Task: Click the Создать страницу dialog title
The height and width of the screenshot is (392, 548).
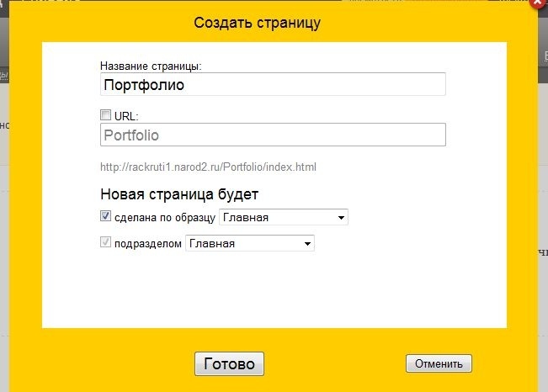Action: click(x=257, y=23)
